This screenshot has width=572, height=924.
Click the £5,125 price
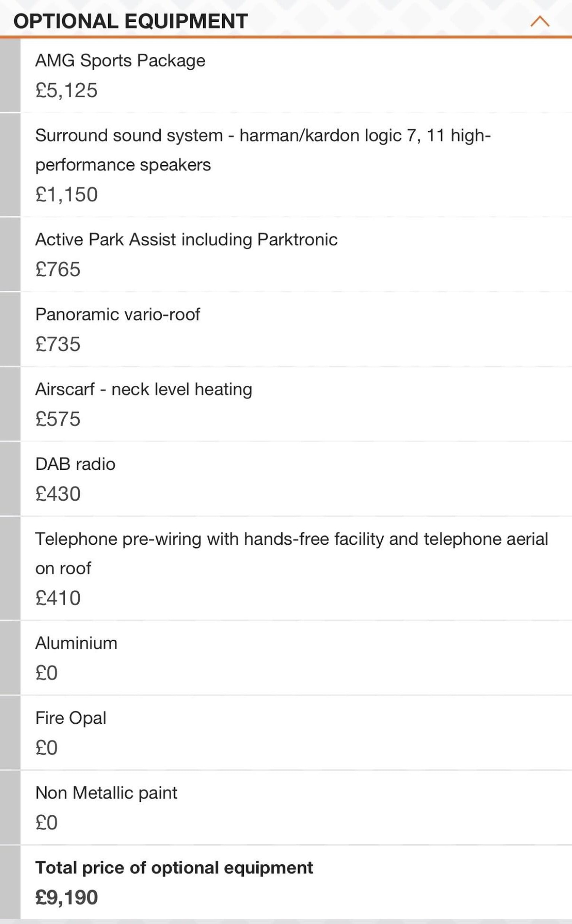coord(66,90)
